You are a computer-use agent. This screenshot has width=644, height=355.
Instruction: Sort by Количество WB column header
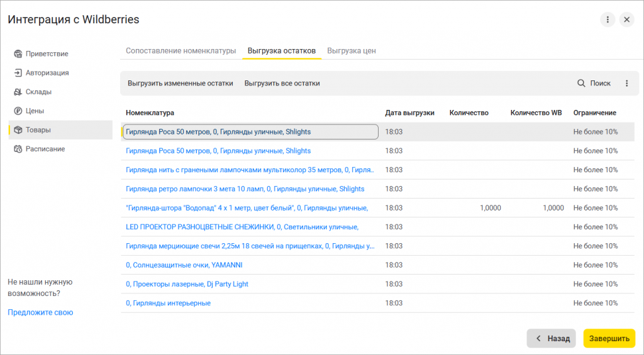point(536,113)
